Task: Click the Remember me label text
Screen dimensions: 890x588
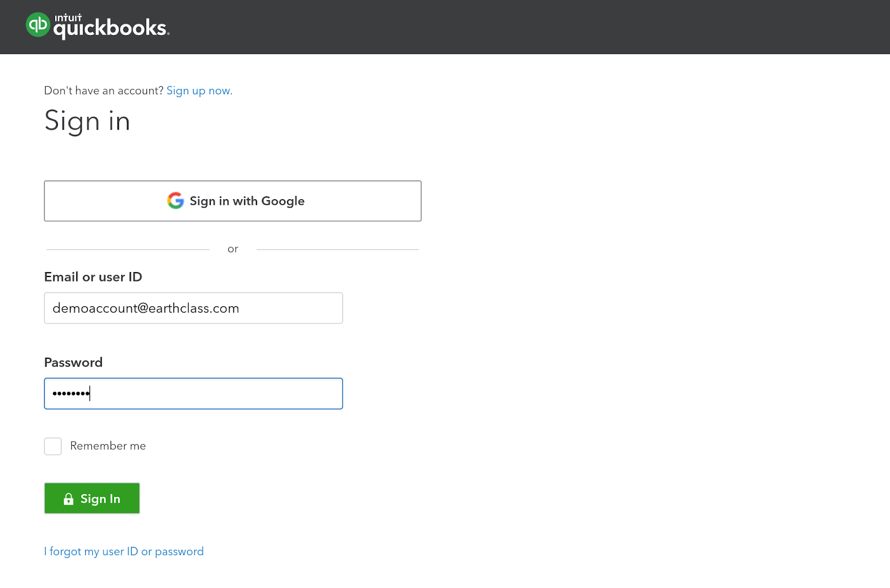Action: [108, 446]
